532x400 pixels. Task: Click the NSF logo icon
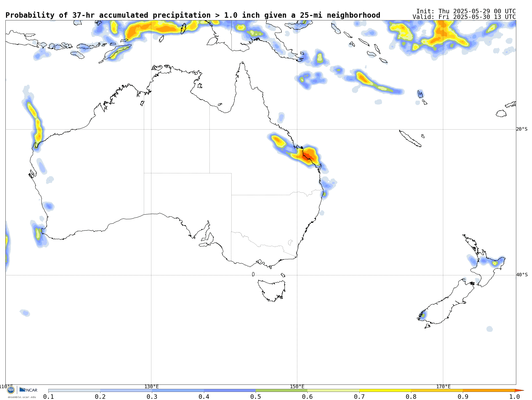click(11, 390)
